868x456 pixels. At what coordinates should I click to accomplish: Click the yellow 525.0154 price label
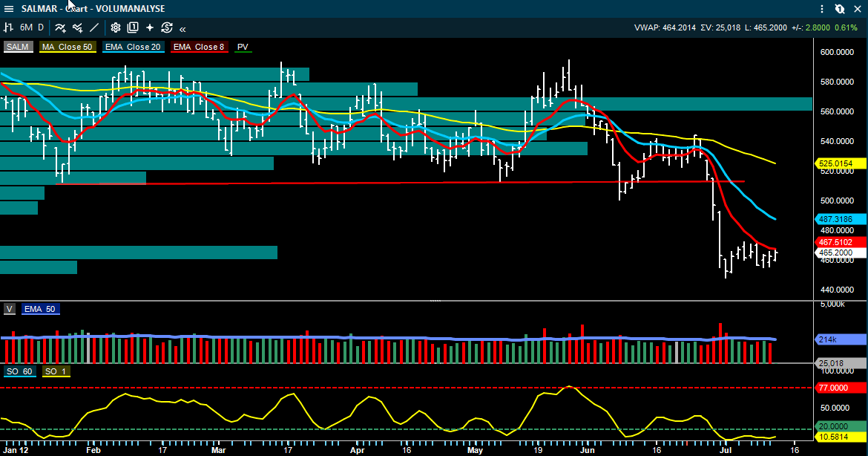pos(841,163)
